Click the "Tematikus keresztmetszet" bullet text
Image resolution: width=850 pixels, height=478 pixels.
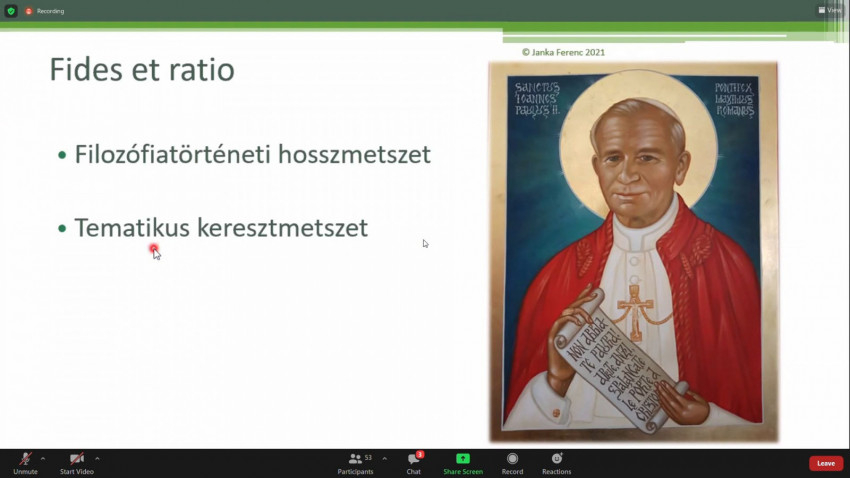(x=221, y=228)
